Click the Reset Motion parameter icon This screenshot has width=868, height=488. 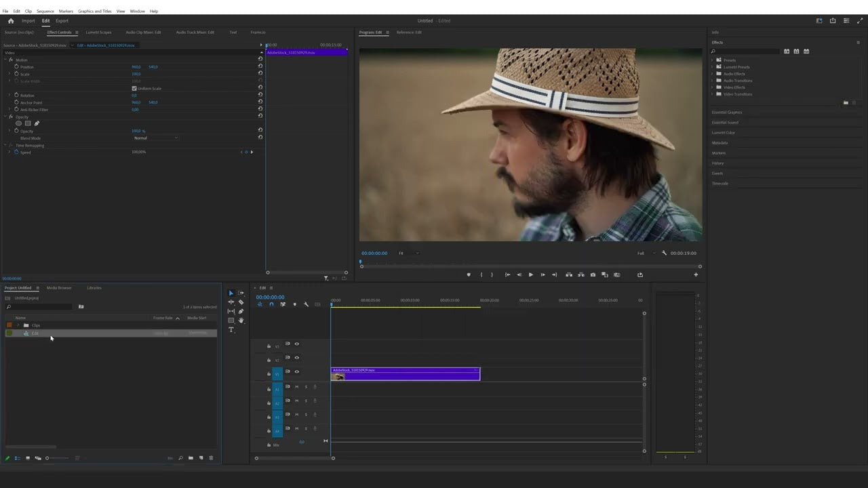tap(260, 60)
